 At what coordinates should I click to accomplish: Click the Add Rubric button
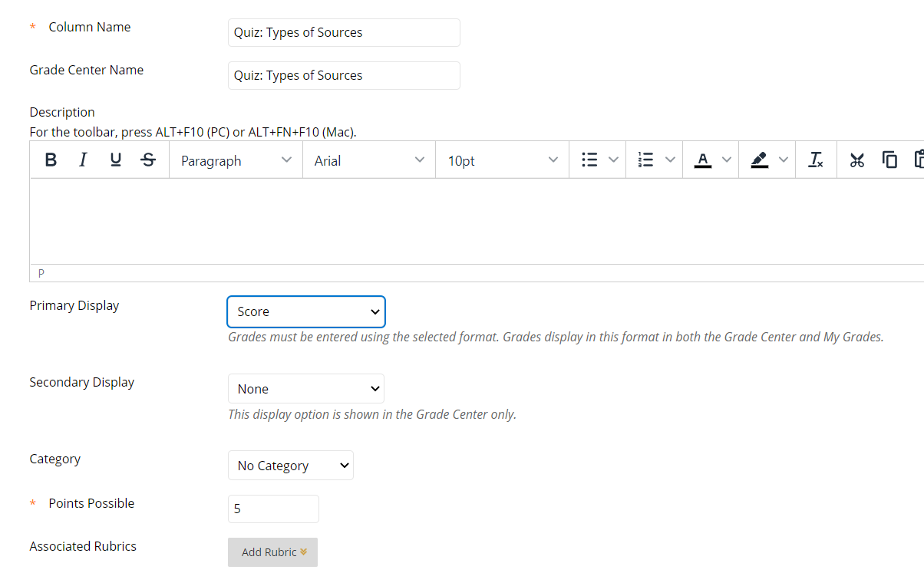click(272, 552)
